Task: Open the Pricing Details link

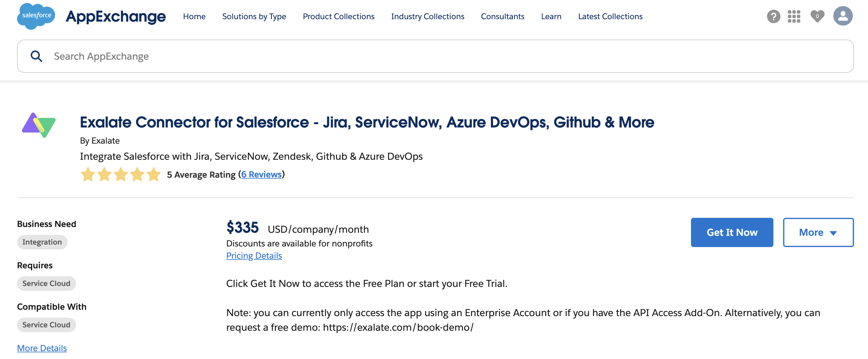Action: pyautogui.click(x=254, y=256)
